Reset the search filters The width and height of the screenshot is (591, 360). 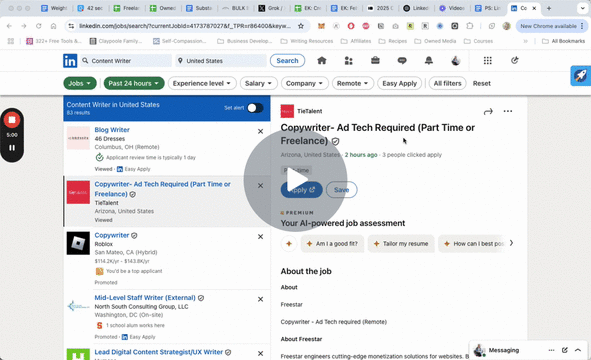[x=482, y=83]
